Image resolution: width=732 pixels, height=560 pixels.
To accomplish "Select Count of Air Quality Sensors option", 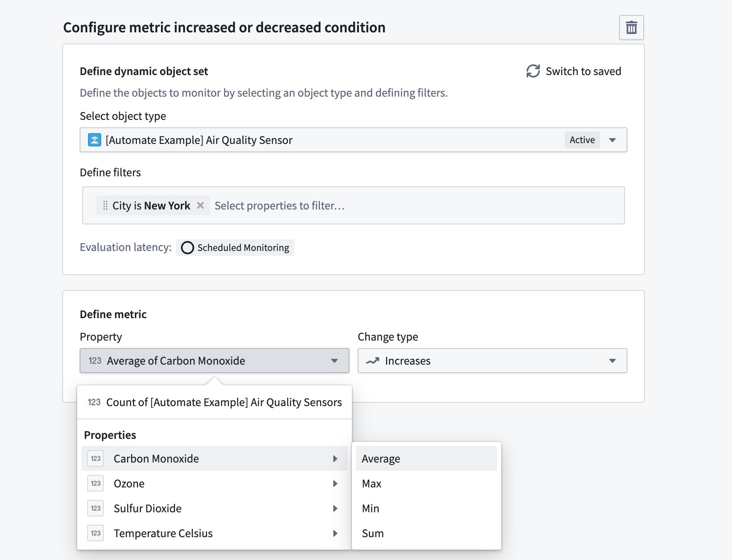I will pyautogui.click(x=215, y=402).
